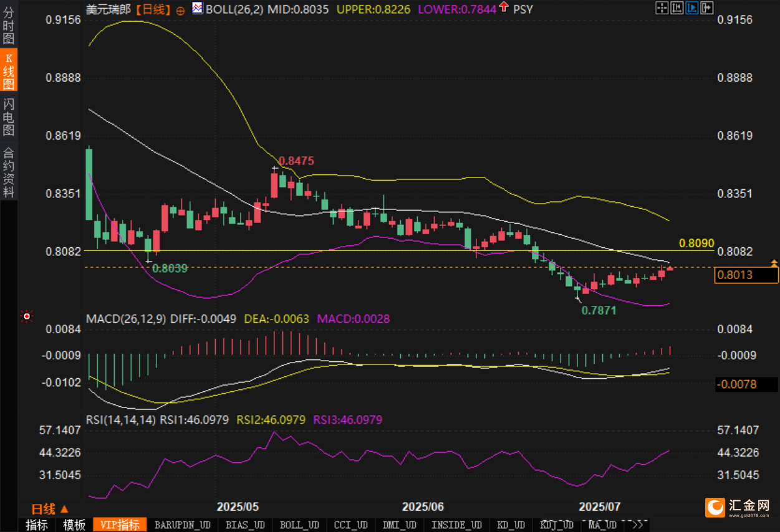The width and height of the screenshot is (780, 532).
Task: Click the left axis 31.5045 RSI label
Action: 60,475
